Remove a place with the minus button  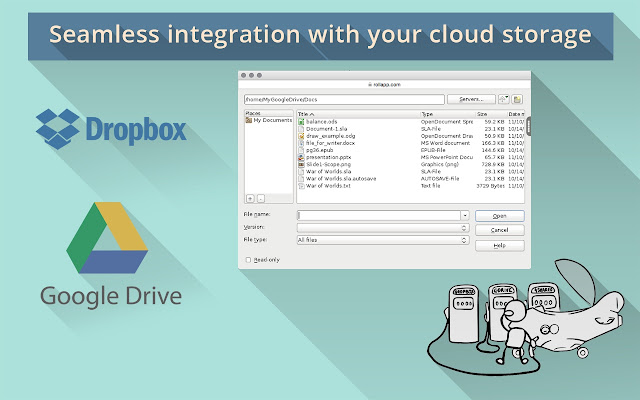(261, 198)
